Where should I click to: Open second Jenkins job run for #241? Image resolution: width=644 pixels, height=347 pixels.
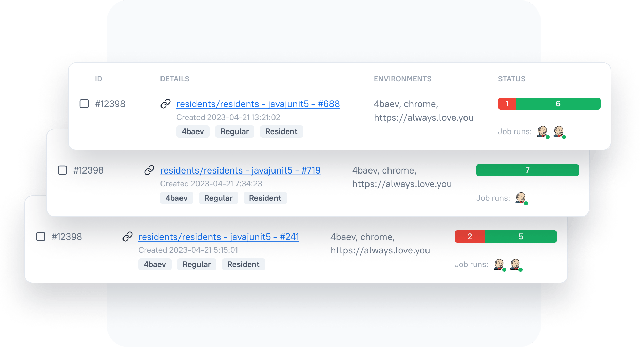(x=515, y=264)
